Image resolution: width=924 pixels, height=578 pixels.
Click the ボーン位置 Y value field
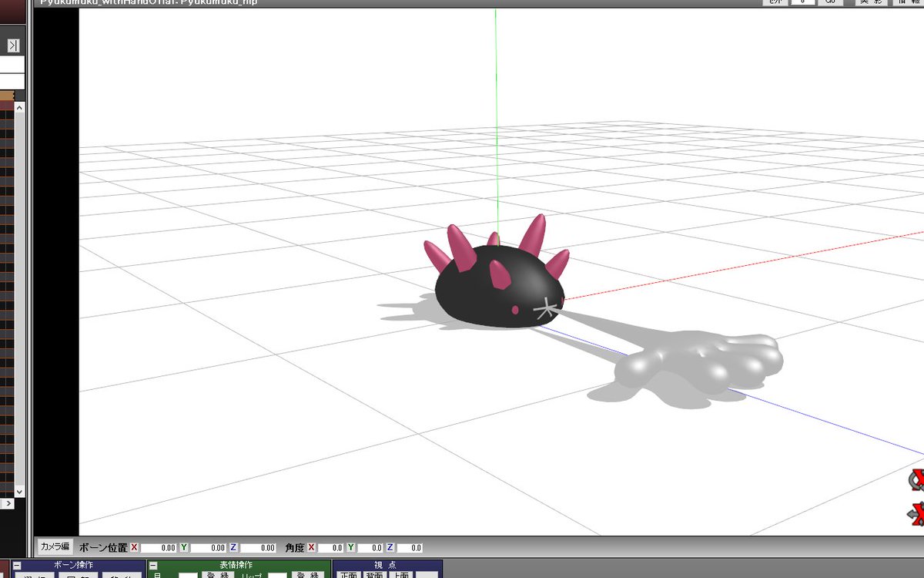pyautogui.click(x=209, y=547)
